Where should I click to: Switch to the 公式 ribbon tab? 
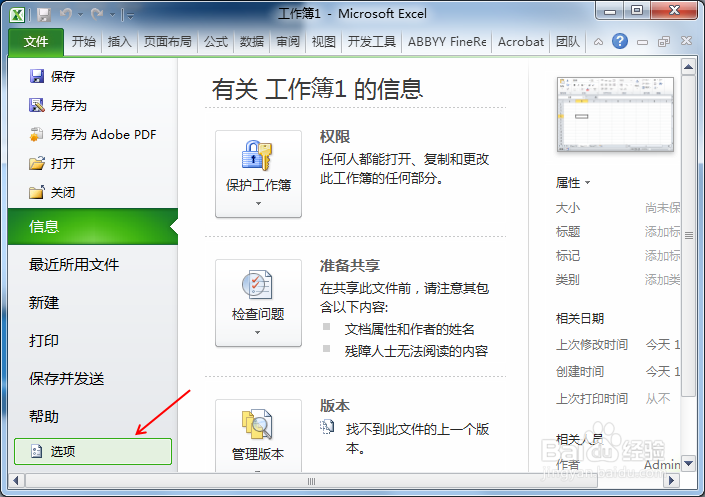pyautogui.click(x=216, y=42)
